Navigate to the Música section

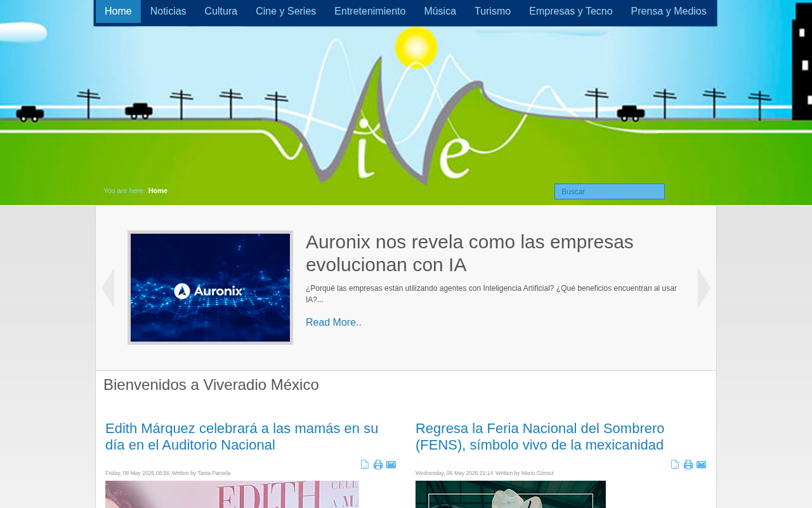[x=440, y=11]
